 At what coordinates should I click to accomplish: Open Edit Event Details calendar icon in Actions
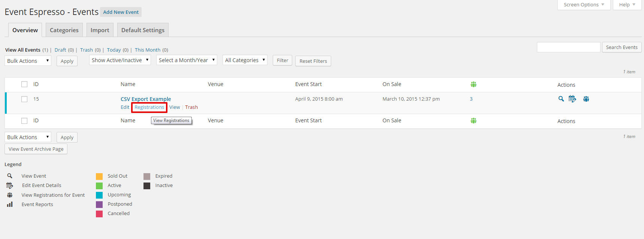pyautogui.click(x=572, y=99)
